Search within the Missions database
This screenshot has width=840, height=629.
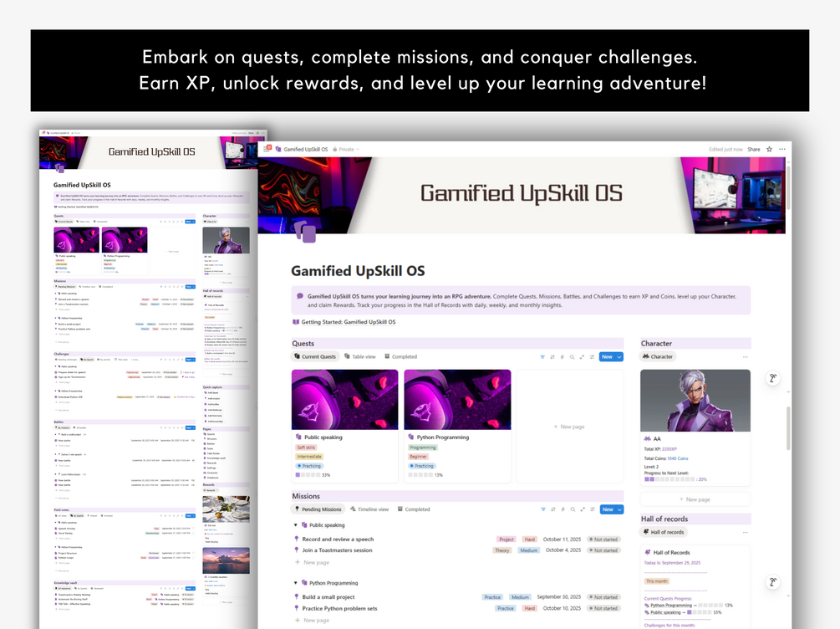click(x=573, y=509)
